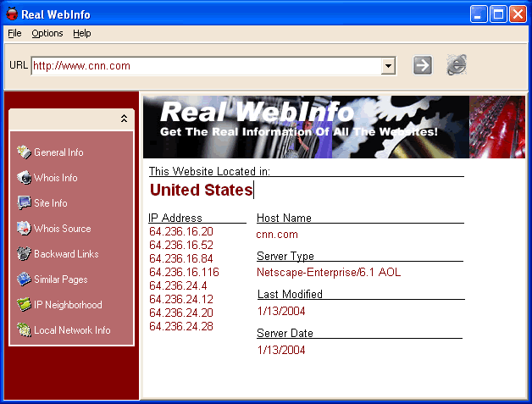Screen dimensions: 532x404
Task: Click the Server Date value 1/13/2004
Action: 281,350
